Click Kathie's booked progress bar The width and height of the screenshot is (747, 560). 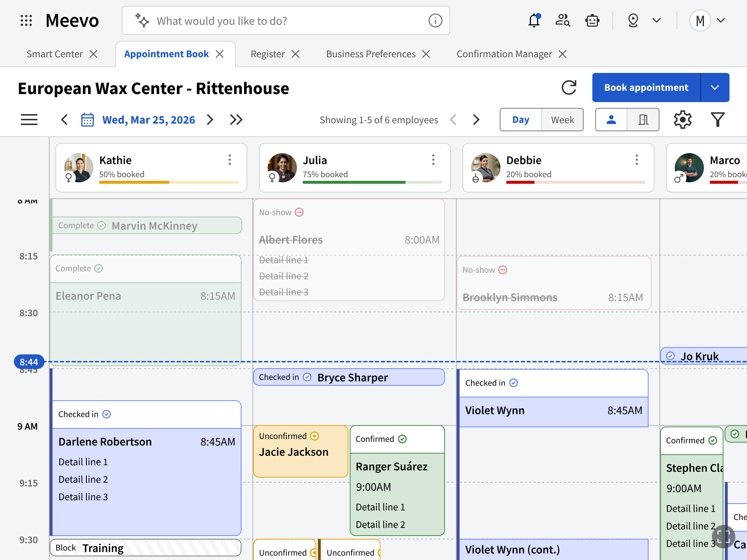pyautogui.click(x=169, y=182)
